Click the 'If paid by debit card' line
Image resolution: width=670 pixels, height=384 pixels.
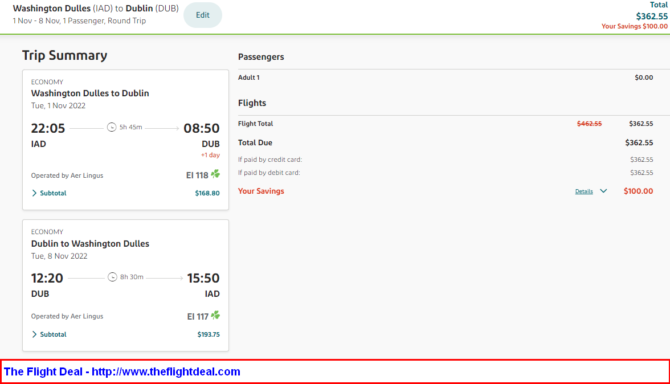coord(445,173)
